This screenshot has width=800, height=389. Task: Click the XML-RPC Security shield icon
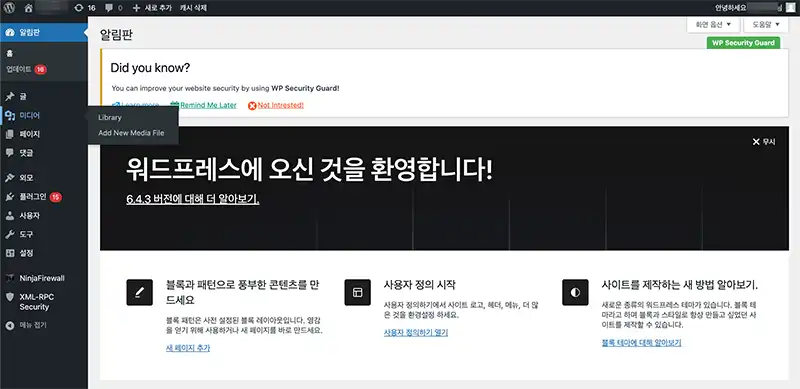tap(10, 297)
